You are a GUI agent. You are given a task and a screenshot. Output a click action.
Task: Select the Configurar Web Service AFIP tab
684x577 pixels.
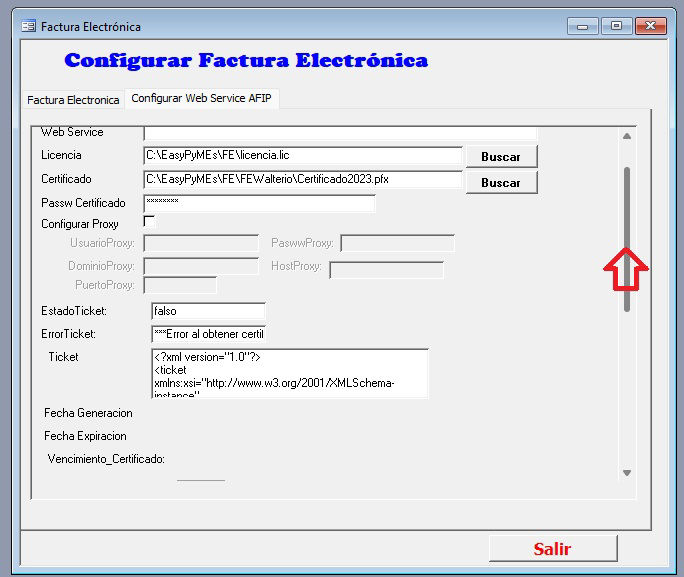(202, 99)
